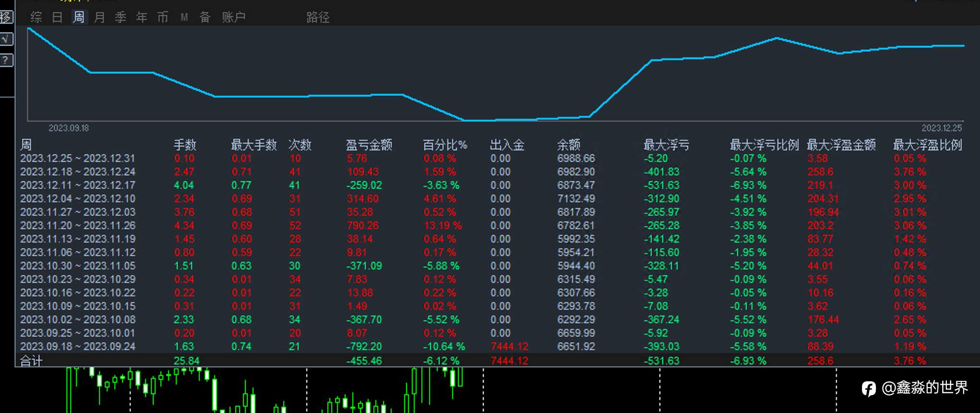Switch to the 账户 account tab
This screenshot has width=980, height=413.
(x=234, y=18)
